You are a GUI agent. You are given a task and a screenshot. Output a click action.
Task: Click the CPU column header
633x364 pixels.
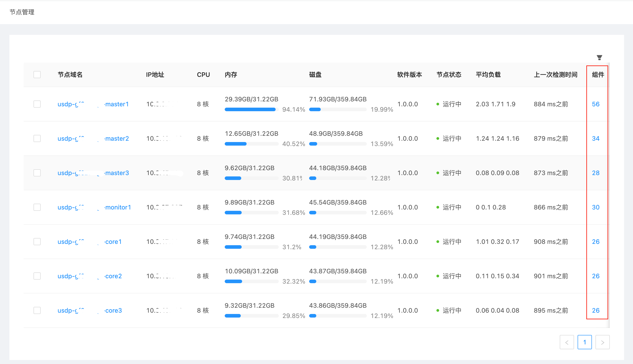click(x=203, y=75)
